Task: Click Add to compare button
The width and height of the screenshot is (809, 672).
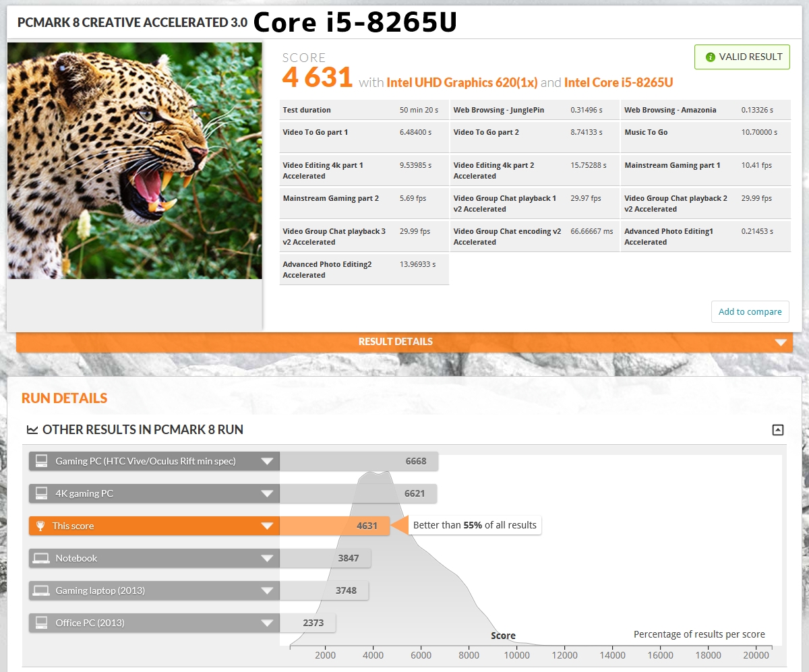Action: click(750, 312)
